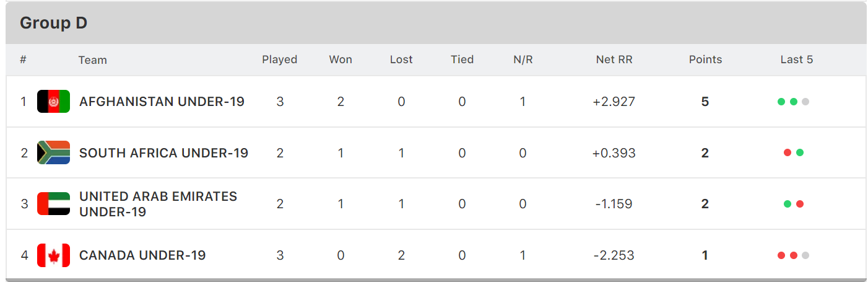Click Canada's grey no-result Last 5 dot
Screen dimensions: 868x282
point(805,255)
